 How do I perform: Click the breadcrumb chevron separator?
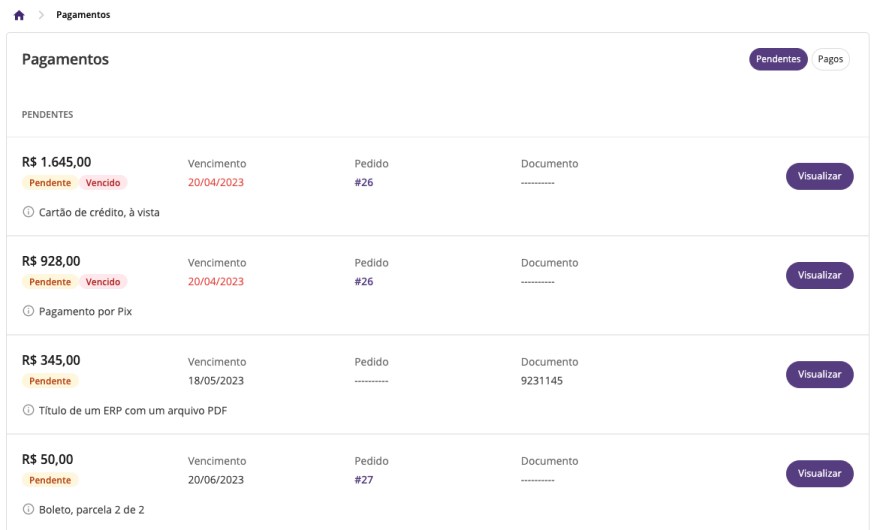click(x=41, y=15)
